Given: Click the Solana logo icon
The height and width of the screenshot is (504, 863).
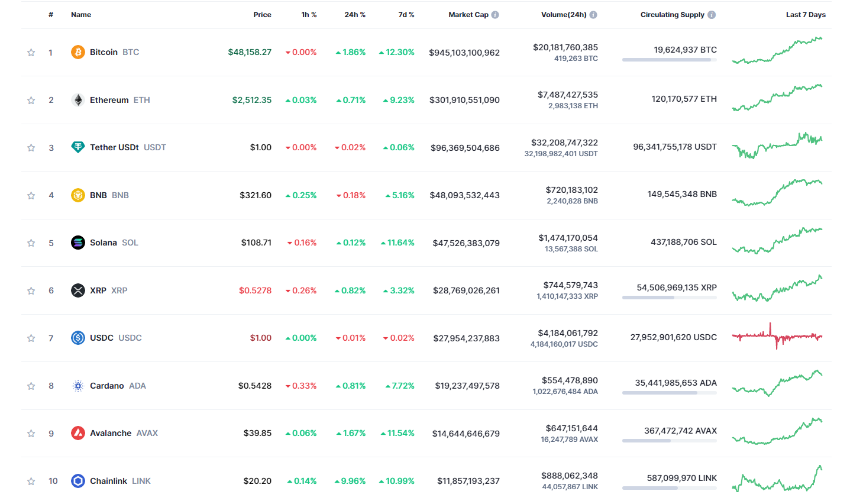Looking at the screenshot, I should click(78, 243).
